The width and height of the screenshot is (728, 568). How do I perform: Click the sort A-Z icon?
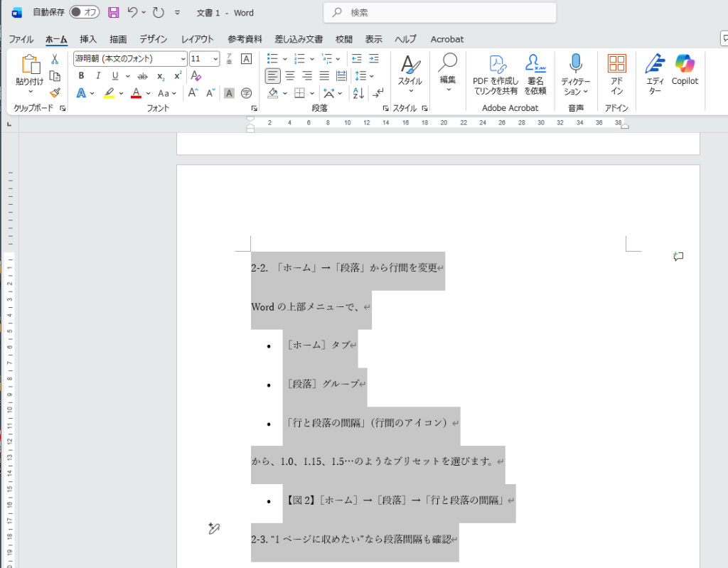(358, 93)
